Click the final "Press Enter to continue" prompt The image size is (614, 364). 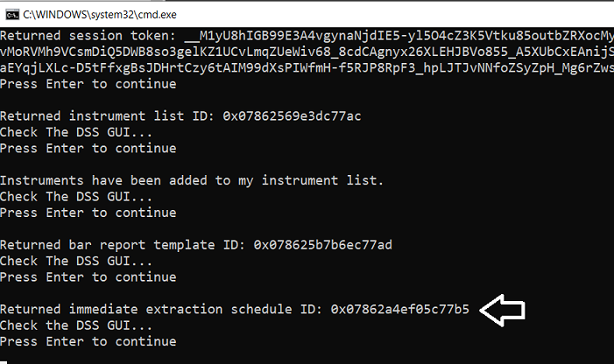pyautogui.click(x=88, y=341)
